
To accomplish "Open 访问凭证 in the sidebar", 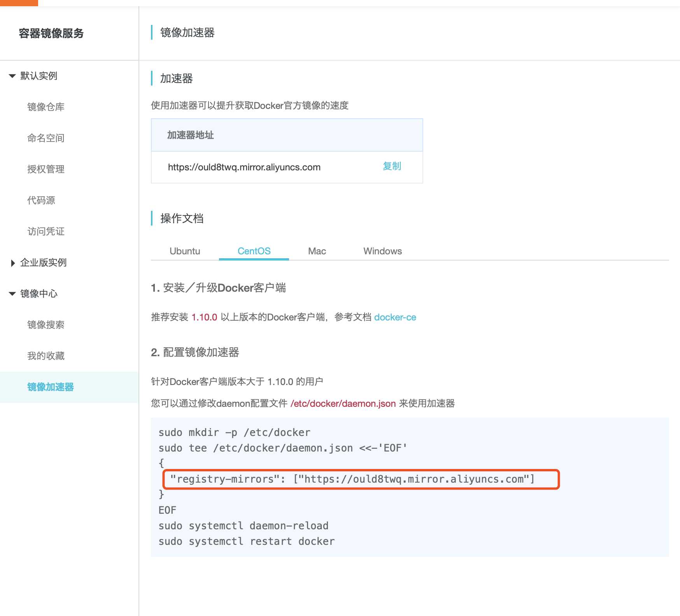I will 46,231.
